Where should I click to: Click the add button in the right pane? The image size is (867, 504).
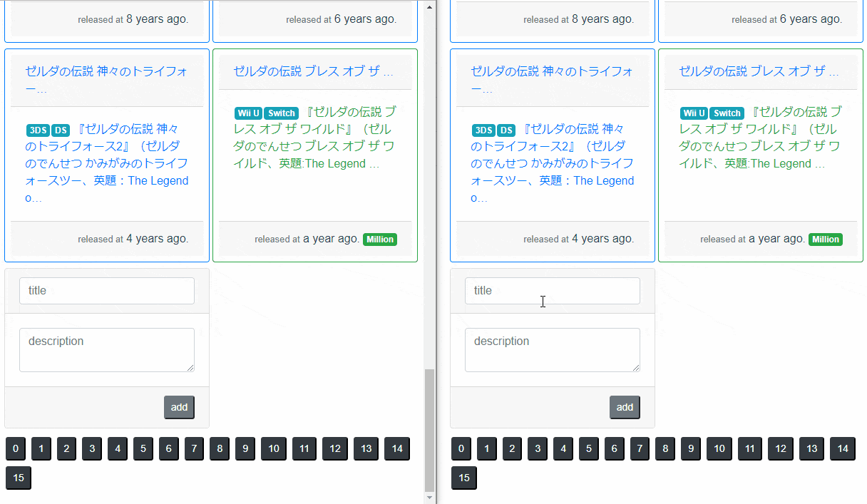click(625, 407)
